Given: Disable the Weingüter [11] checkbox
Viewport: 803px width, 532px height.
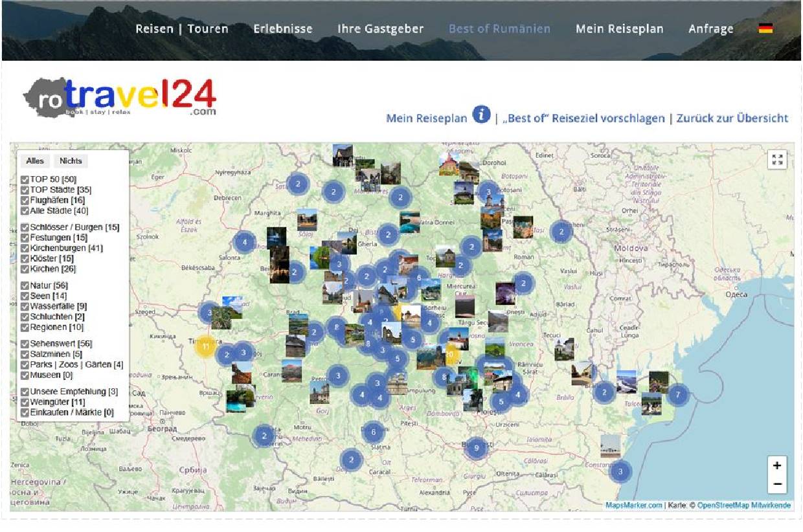Looking at the screenshot, I should (25, 403).
